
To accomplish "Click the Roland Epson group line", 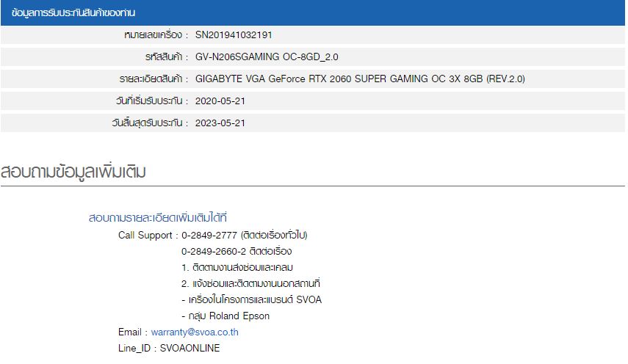I will [x=225, y=316].
